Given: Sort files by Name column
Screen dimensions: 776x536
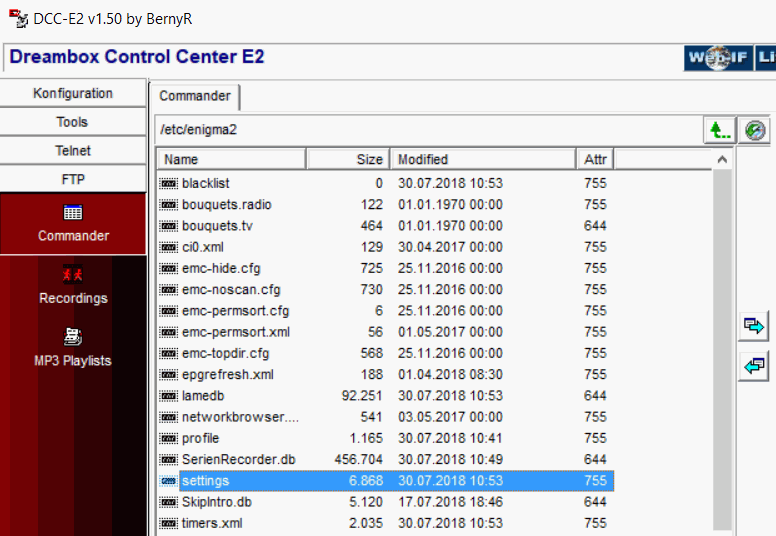Looking at the screenshot, I should 232,159.
